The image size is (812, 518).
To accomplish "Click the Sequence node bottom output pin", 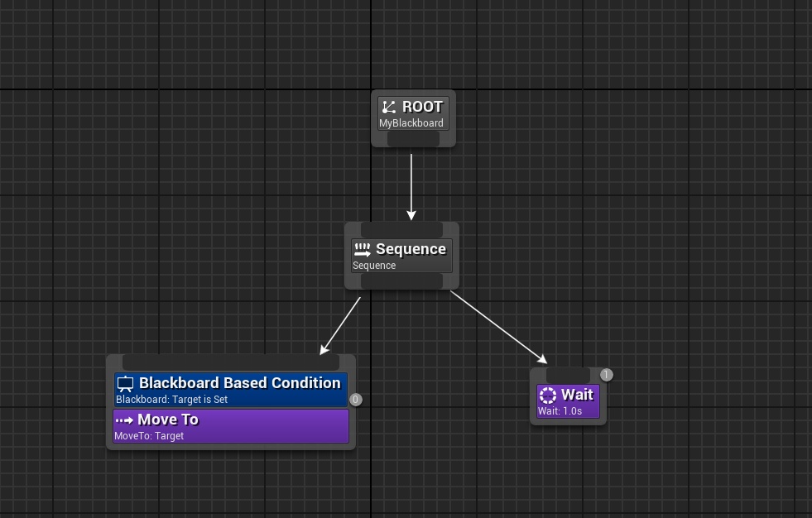I will (401, 281).
